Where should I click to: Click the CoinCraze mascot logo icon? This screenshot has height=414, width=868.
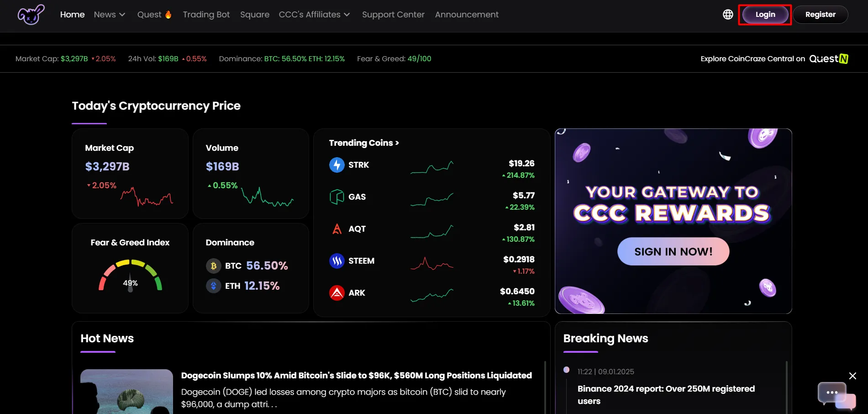click(31, 15)
